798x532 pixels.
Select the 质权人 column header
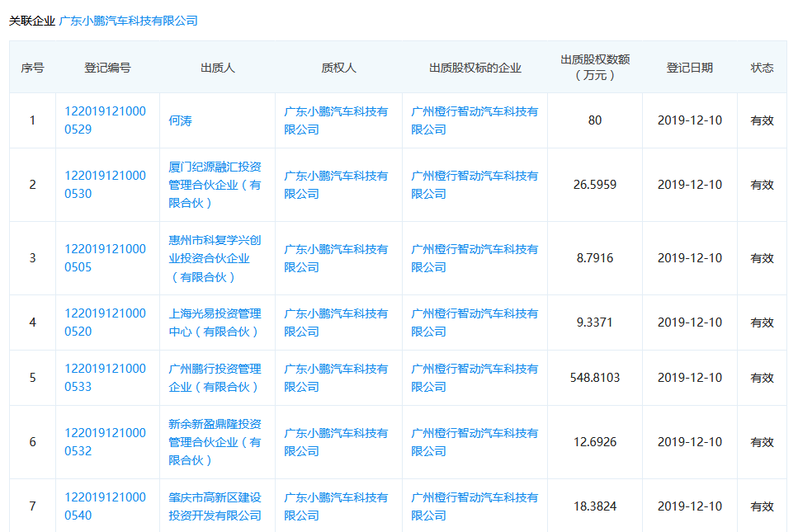pyautogui.click(x=338, y=68)
